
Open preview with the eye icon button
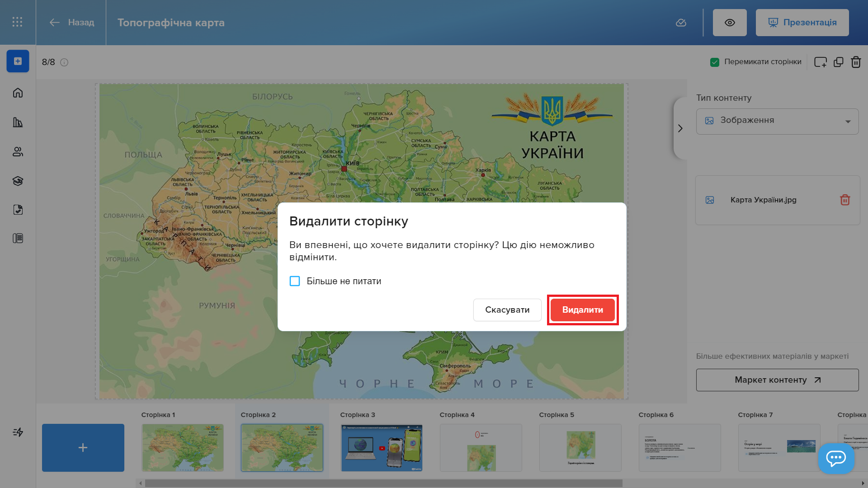(x=730, y=23)
